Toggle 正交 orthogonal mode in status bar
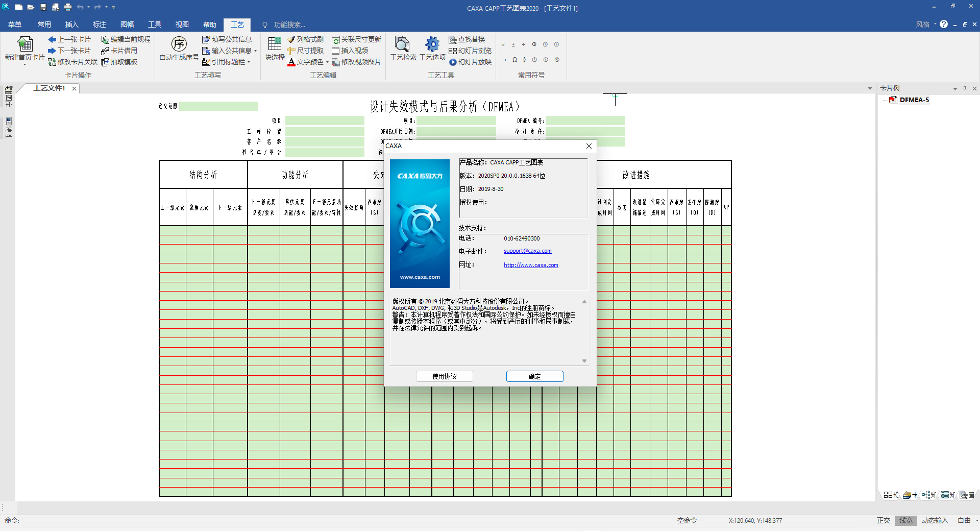 (884, 521)
